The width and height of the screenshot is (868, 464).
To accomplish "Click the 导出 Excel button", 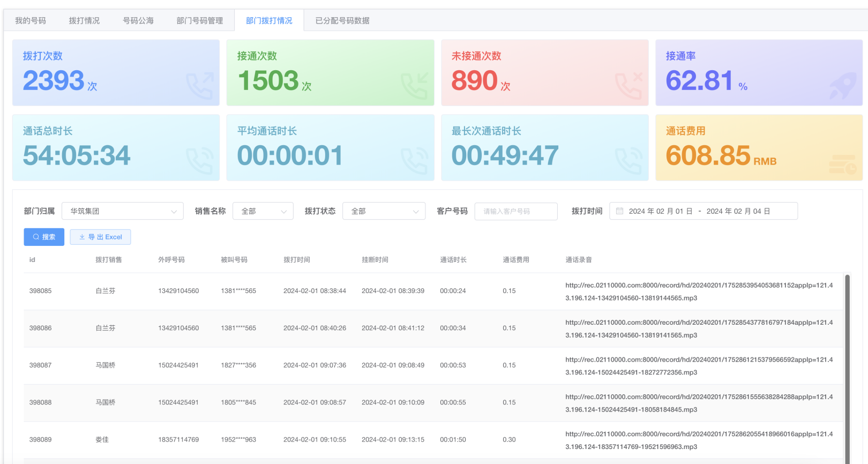I will pos(100,237).
